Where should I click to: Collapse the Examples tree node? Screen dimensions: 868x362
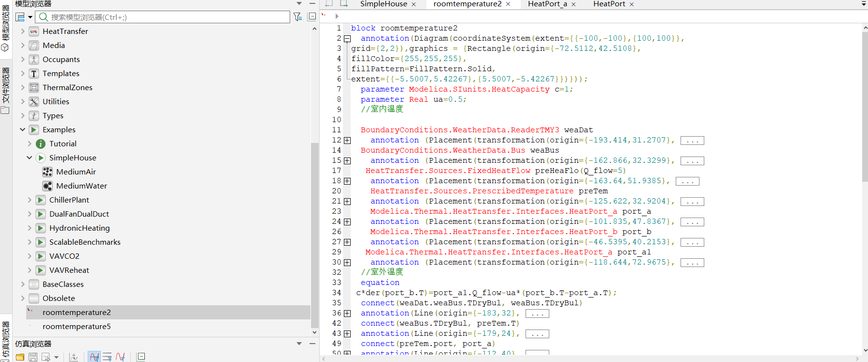[23, 130]
